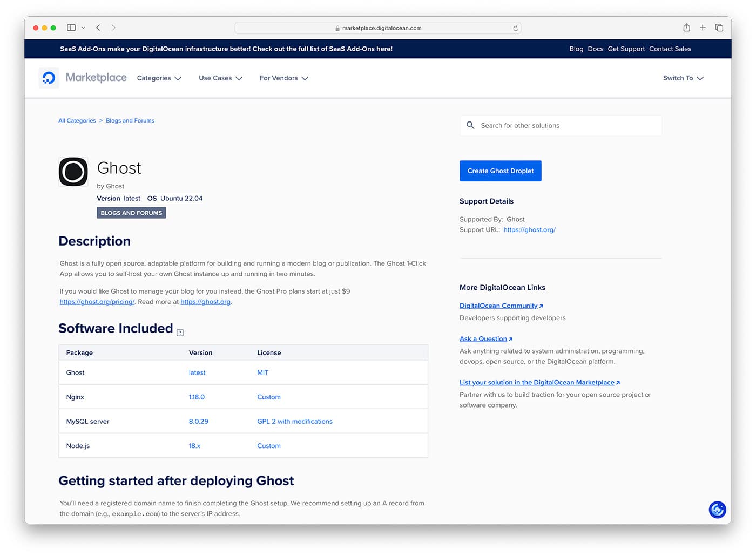The height and width of the screenshot is (556, 756).
Task: Open the Switch To menu
Action: (x=683, y=78)
